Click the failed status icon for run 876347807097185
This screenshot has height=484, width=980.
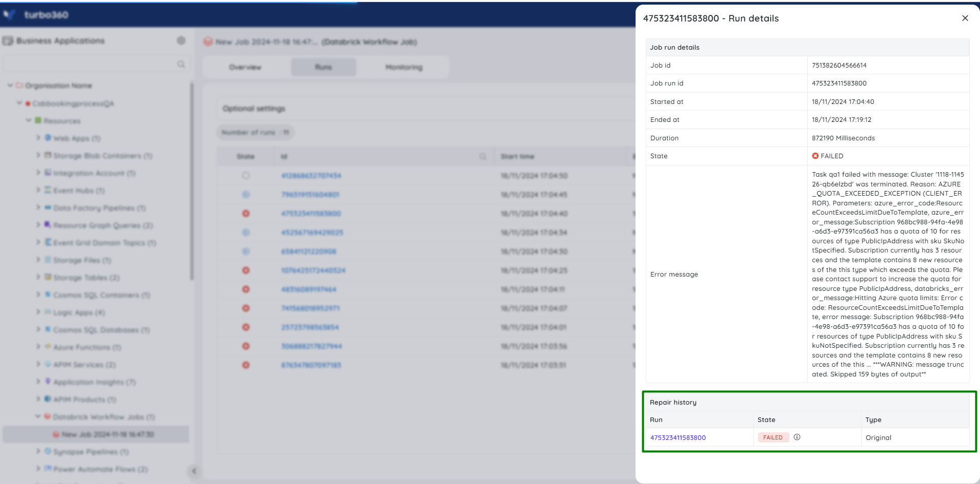coord(246,365)
